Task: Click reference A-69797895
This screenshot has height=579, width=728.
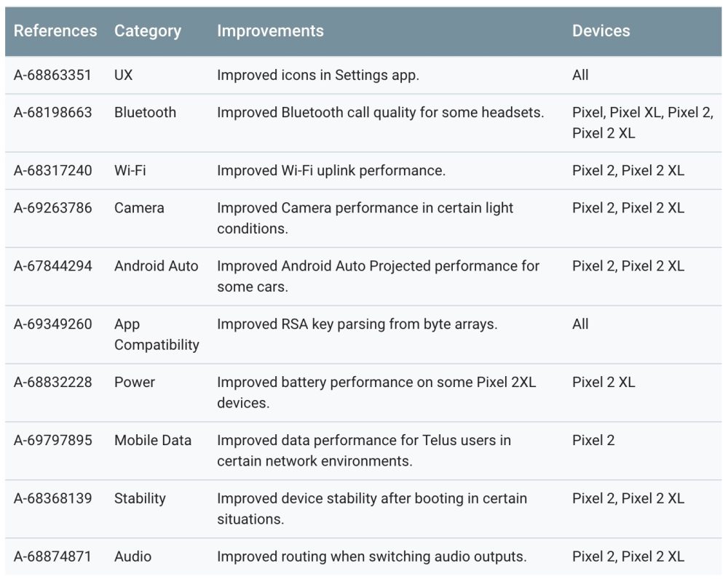Action: click(x=53, y=440)
